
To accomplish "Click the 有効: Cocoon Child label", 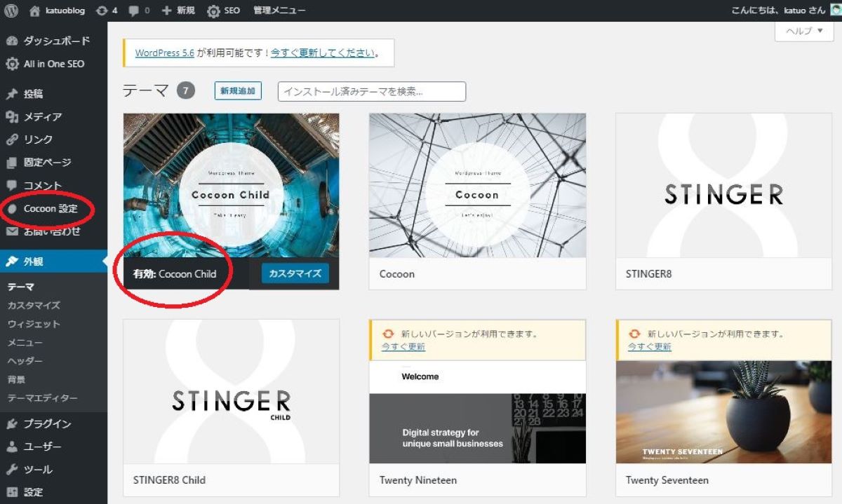I will point(175,274).
